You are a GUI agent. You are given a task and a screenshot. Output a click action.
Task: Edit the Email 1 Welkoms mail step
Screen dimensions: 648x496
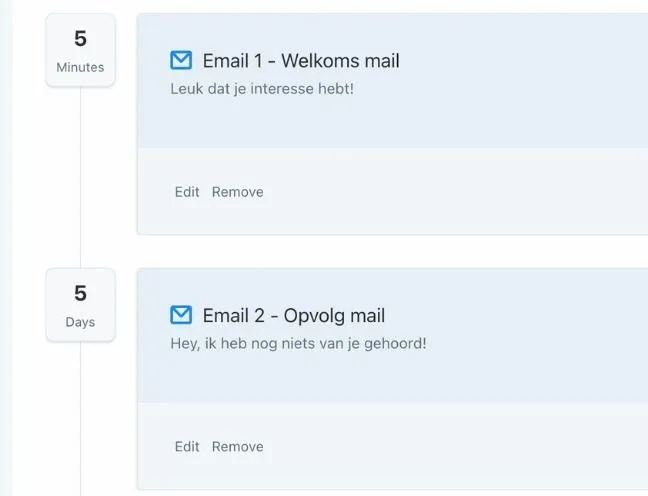click(187, 192)
